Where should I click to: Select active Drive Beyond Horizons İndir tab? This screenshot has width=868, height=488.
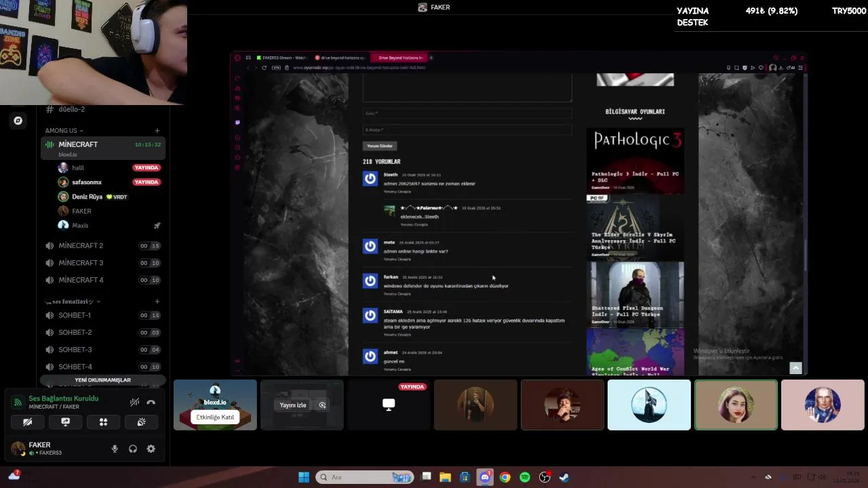(399, 58)
